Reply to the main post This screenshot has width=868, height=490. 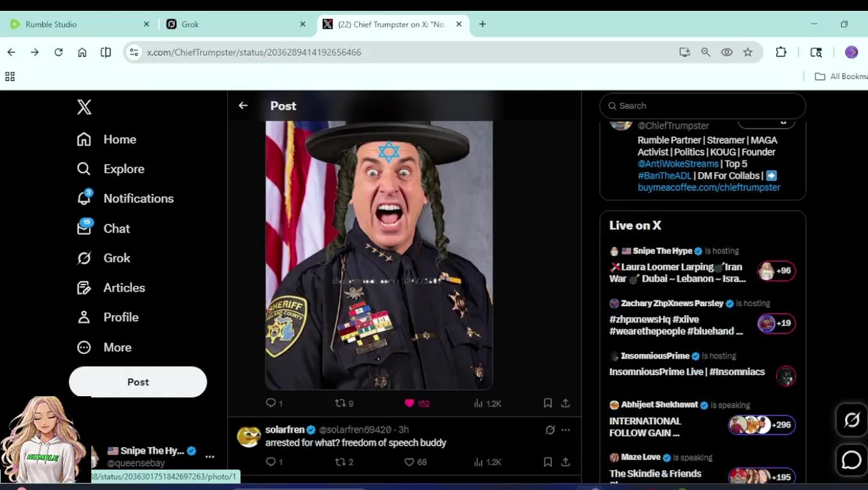tap(271, 404)
